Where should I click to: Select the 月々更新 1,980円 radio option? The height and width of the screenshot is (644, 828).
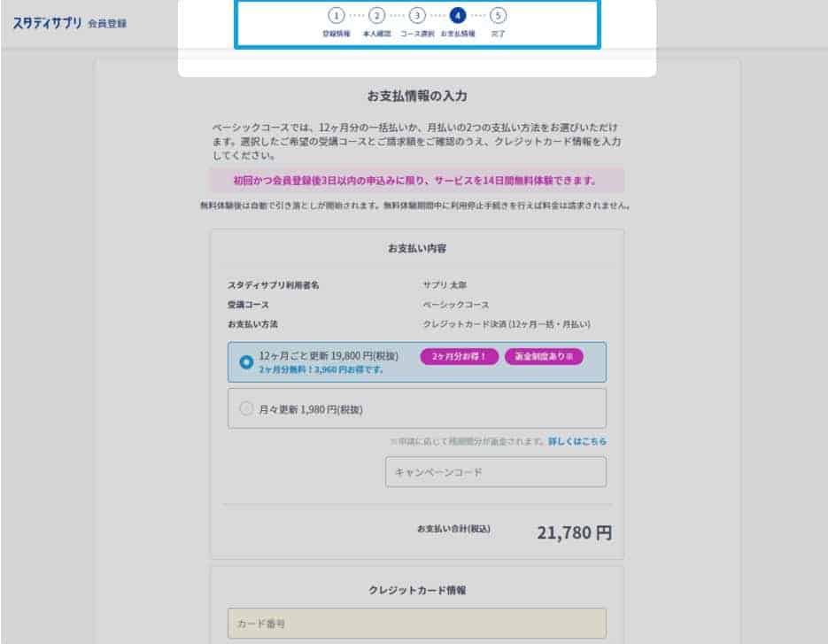pos(246,408)
